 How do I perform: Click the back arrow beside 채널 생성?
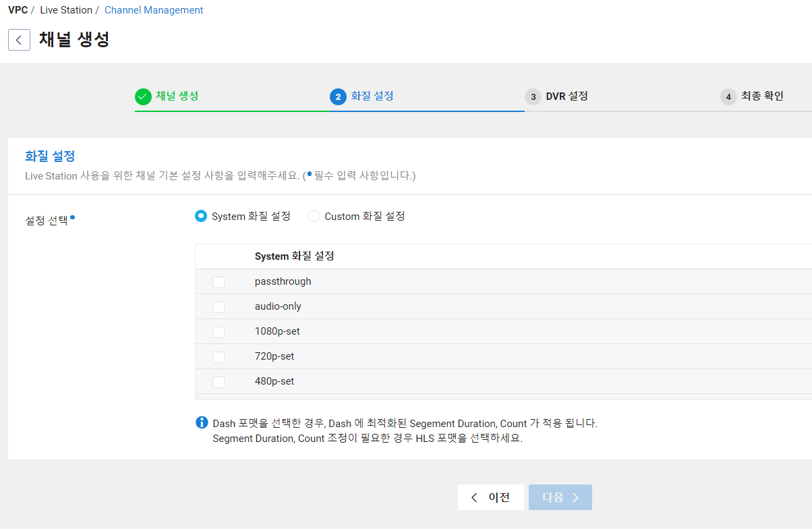coord(19,40)
